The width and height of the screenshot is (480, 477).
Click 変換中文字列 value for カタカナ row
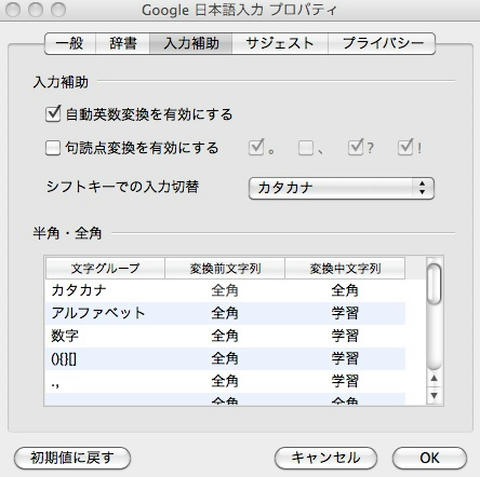click(x=345, y=290)
